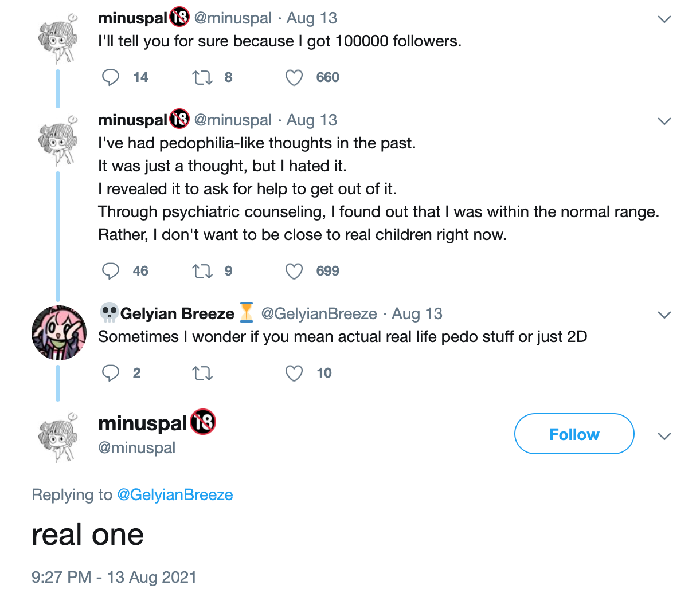Open the options chevron on the 100000 followers tweet
Image resolution: width=700 pixels, height=601 pixels.
664,19
